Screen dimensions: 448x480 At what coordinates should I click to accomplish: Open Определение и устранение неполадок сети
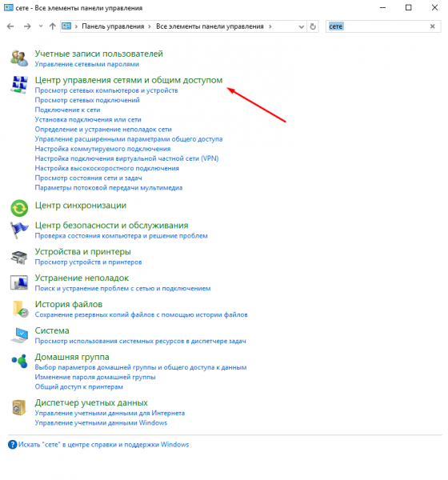click(103, 130)
